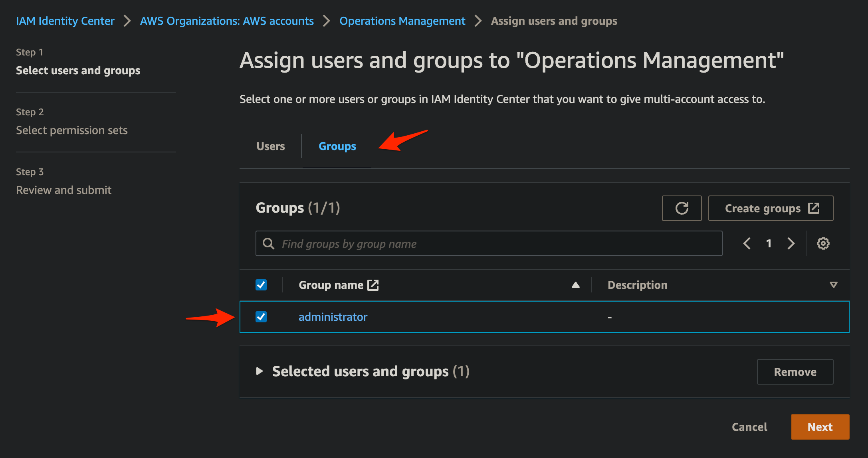Open AWS Organizations: AWS accounts breadcrumb
The width and height of the screenshot is (868, 458).
tap(227, 21)
